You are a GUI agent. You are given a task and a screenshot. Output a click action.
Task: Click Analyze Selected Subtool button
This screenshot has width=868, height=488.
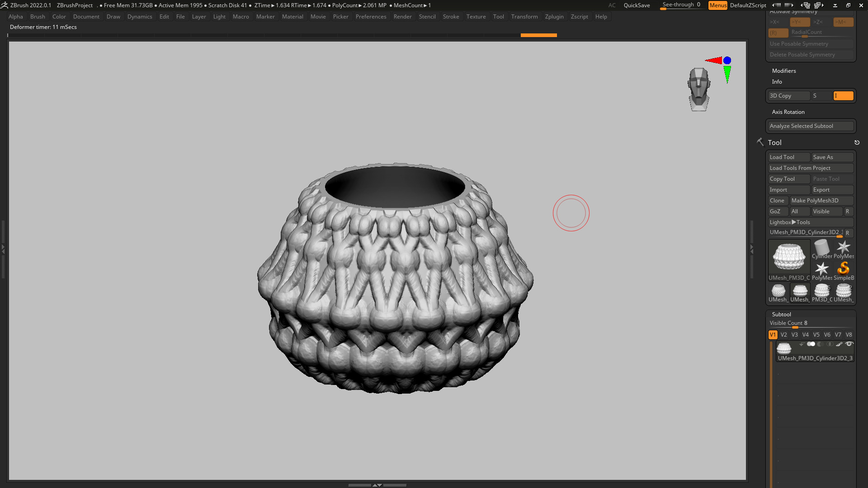tap(811, 126)
